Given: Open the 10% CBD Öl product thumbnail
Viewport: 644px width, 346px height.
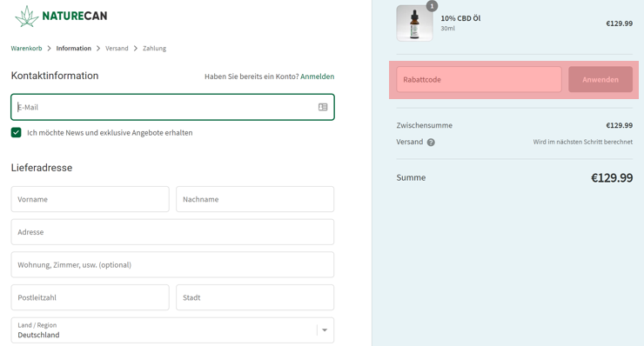Looking at the screenshot, I should point(414,23).
